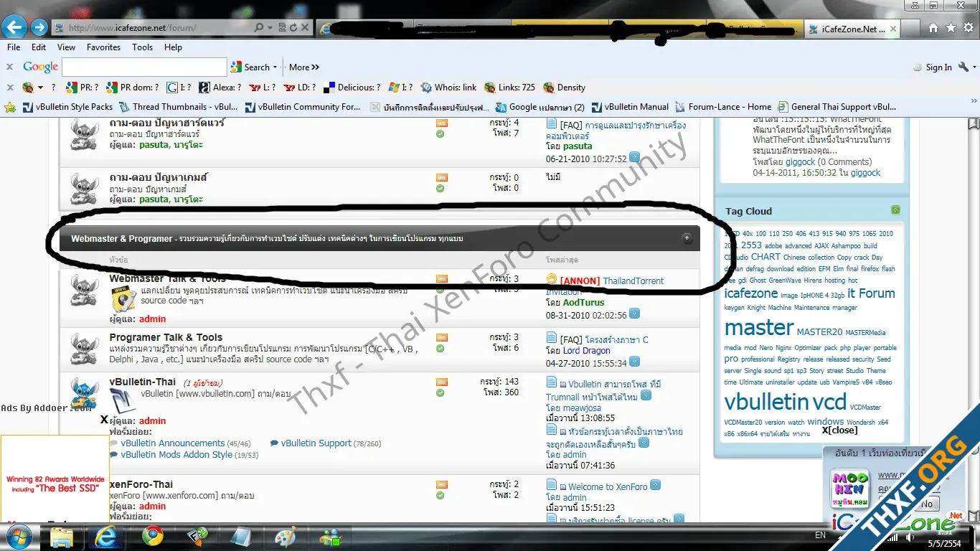The width and height of the screenshot is (980, 551).
Task: Open the address bar search dropdown arrow
Action: 270,28
